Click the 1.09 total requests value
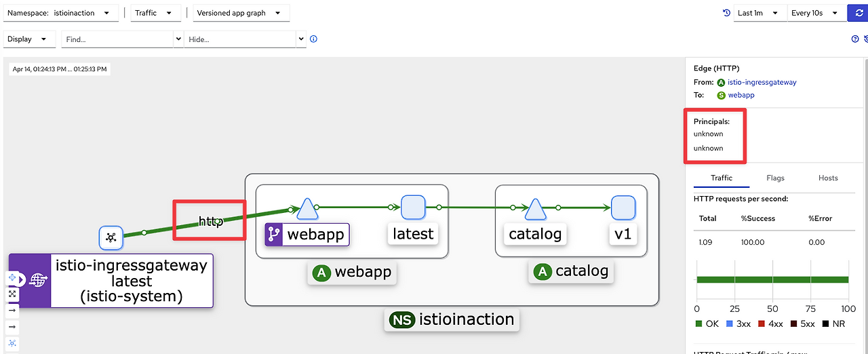This screenshot has width=868, height=354. [705, 241]
